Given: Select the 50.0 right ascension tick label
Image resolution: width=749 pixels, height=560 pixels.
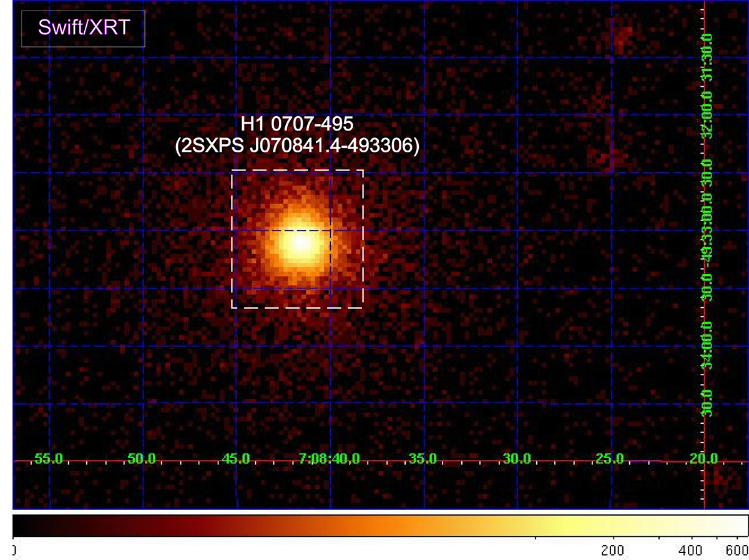Looking at the screenshot, I should tap(142, 459).
